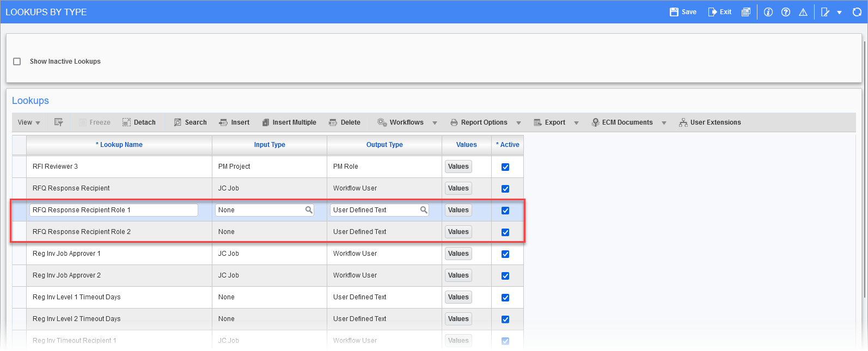The image size is (868, 351).
Task: Select RFQ Response Recipient Role 2 name cell
Action: point(119,232)
